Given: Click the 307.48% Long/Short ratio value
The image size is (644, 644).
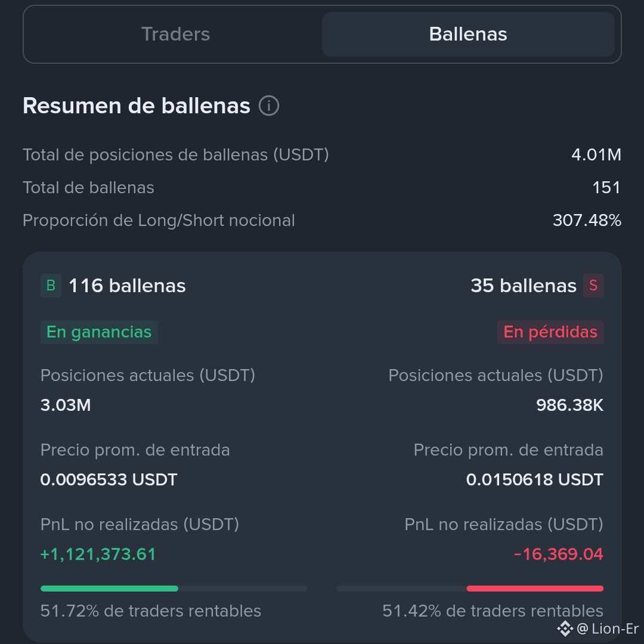Looking at the screenshot, I should (x=587, y=221).
